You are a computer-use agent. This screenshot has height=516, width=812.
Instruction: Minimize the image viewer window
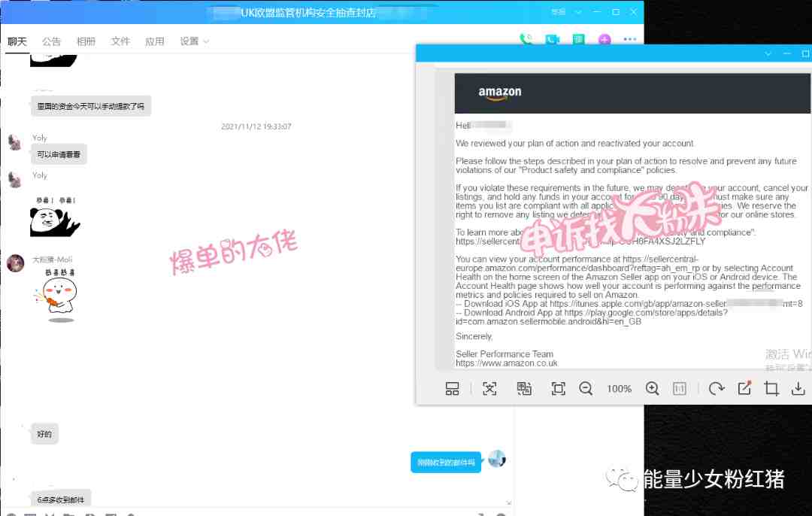tap(787, 53)
